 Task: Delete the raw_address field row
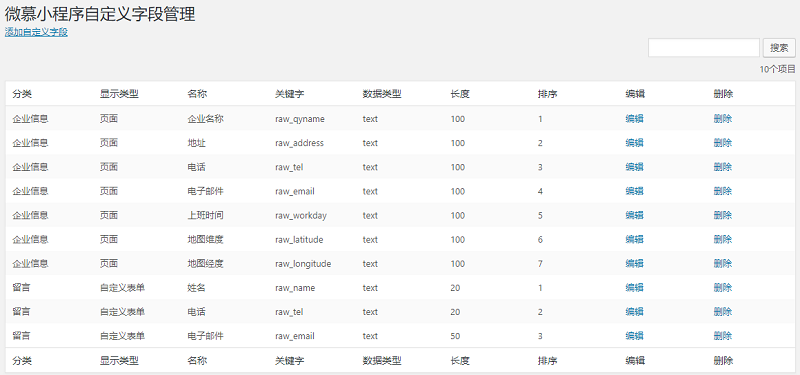coord(722,143)
